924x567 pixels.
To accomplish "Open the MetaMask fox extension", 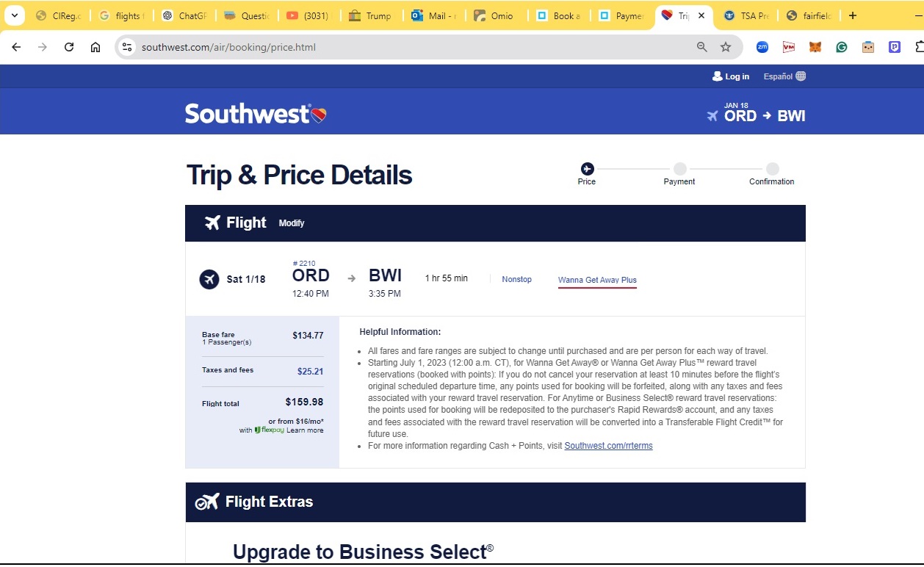I will [815, 47].
